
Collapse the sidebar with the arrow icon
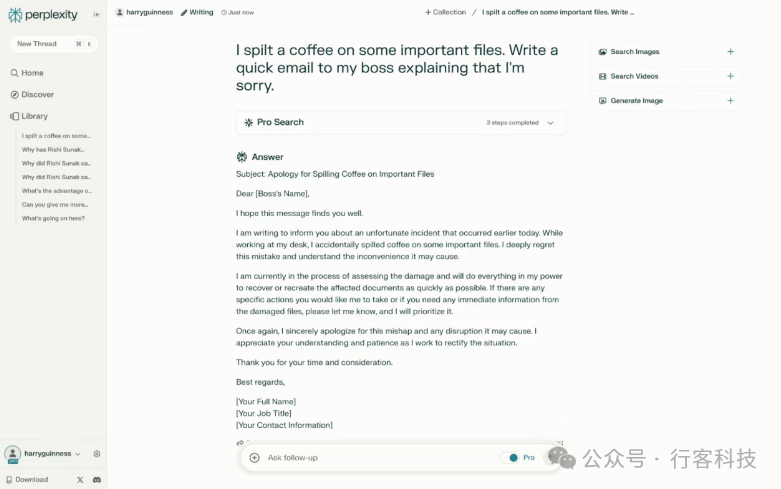click(x=96, y=14)
